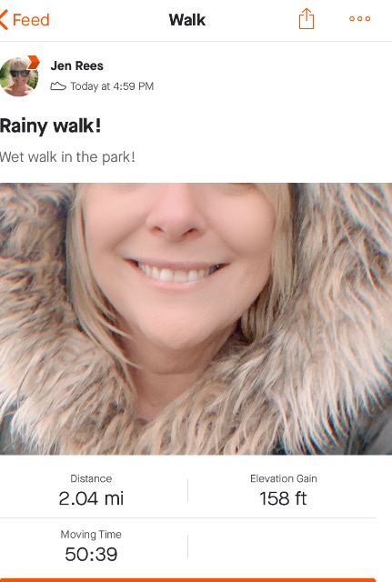The width and height of the screenshot is (392, 582).
Task: Tap the orange subscriber badge on avatar
Action: coord(34,62)
